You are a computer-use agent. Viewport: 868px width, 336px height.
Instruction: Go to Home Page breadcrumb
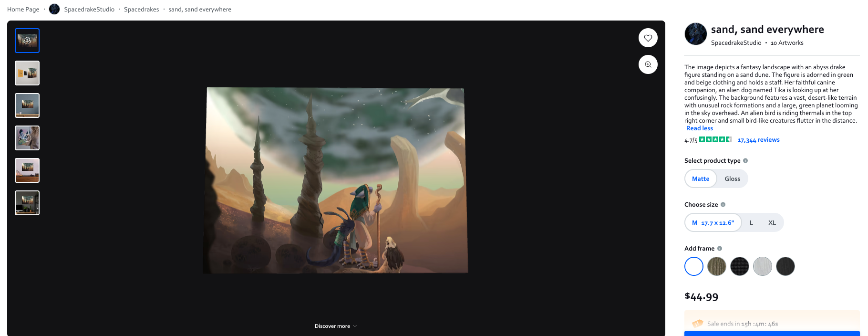coord(23,9)
